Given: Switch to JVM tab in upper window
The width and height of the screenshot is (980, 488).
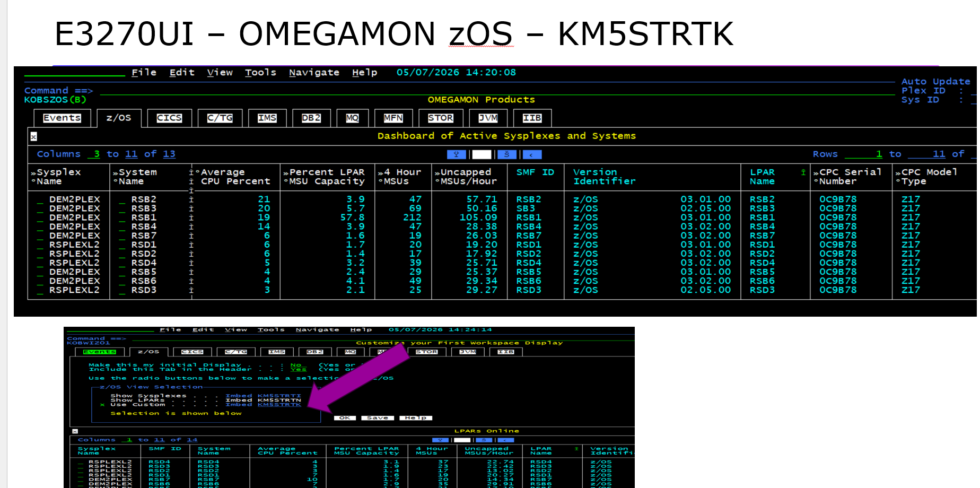Looking at the screenshot, I should tap(488, 118).
